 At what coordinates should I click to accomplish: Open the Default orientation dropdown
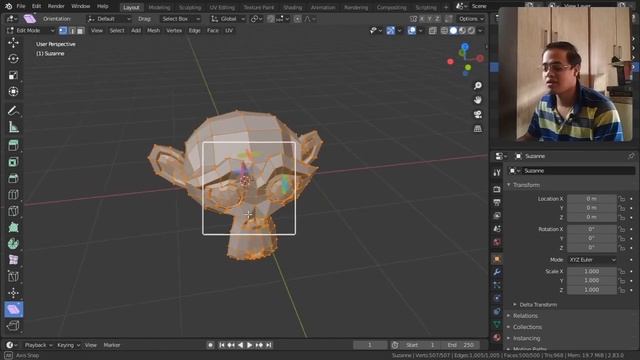[109, 19]
